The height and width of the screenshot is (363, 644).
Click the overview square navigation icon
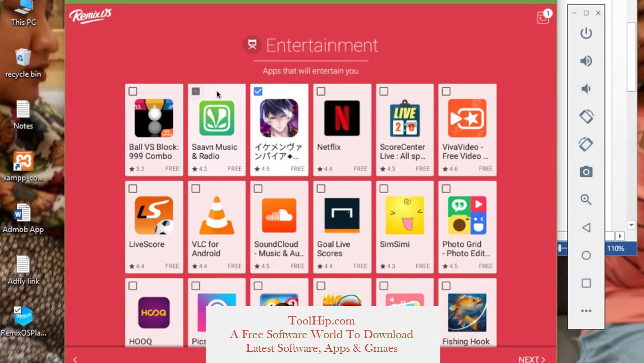click(x=586, y=283)
